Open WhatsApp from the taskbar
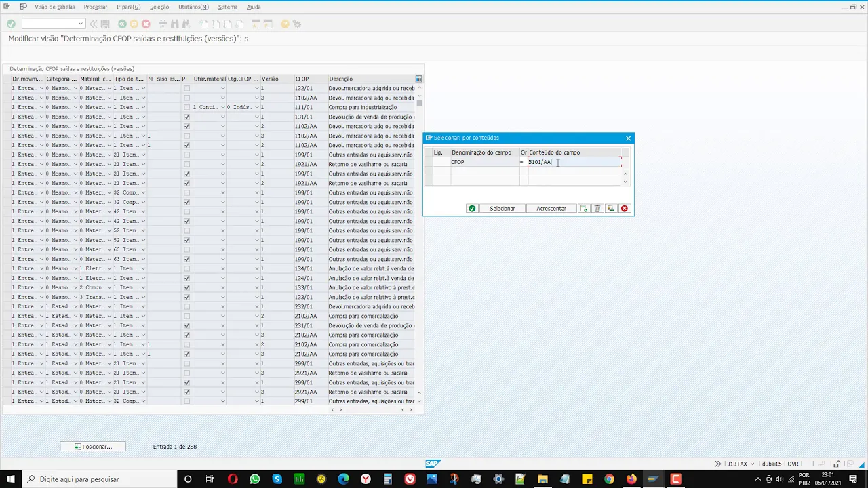 [255, 479]
